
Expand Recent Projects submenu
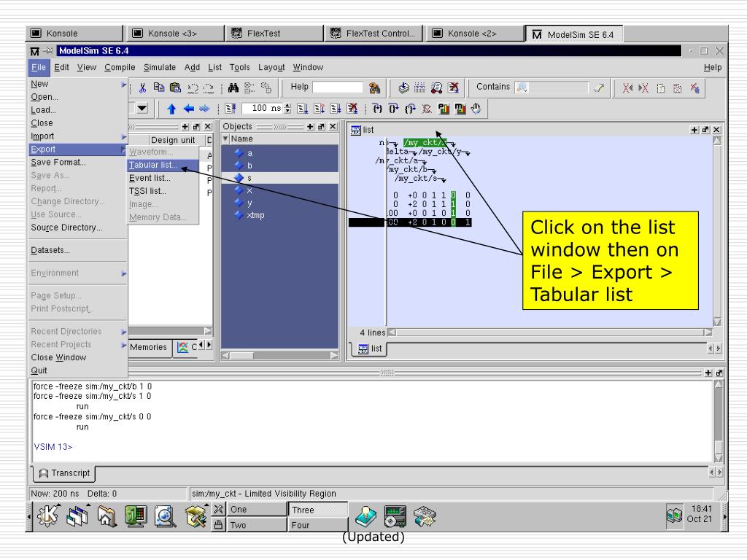point(123,345)
